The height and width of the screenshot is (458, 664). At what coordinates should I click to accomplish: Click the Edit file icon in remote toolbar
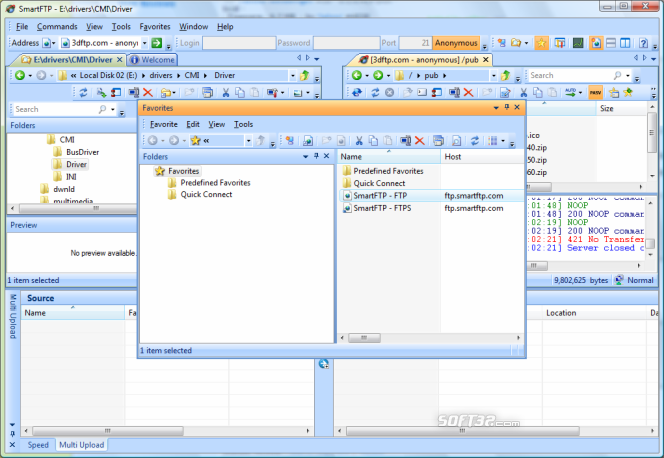coord(505,92)
